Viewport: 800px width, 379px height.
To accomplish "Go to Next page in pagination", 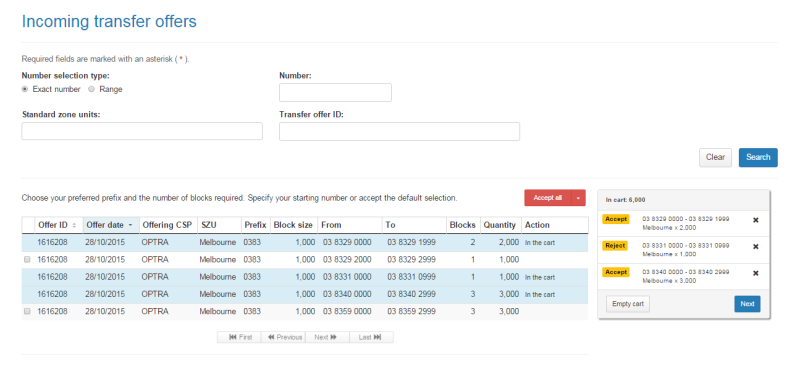I will tap(327, 337).
